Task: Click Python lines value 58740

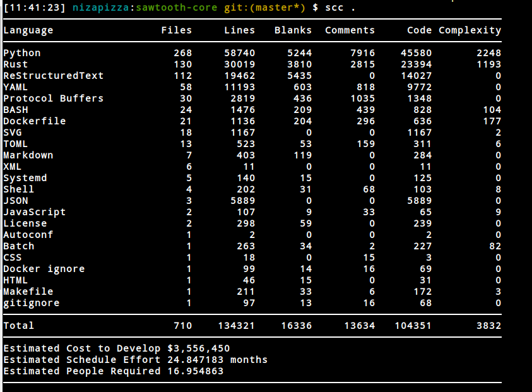Action: click(240, 53)
